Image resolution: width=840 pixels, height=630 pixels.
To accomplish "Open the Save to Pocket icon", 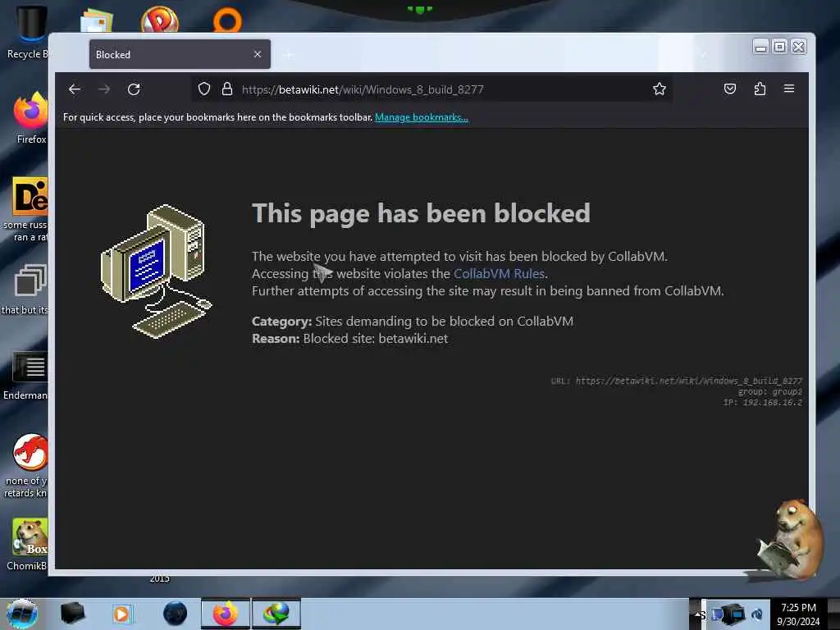I will tap(729, 89).
